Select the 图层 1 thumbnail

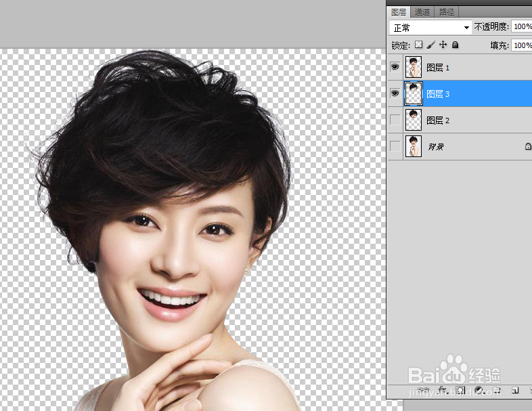click(x=414, y=67)
